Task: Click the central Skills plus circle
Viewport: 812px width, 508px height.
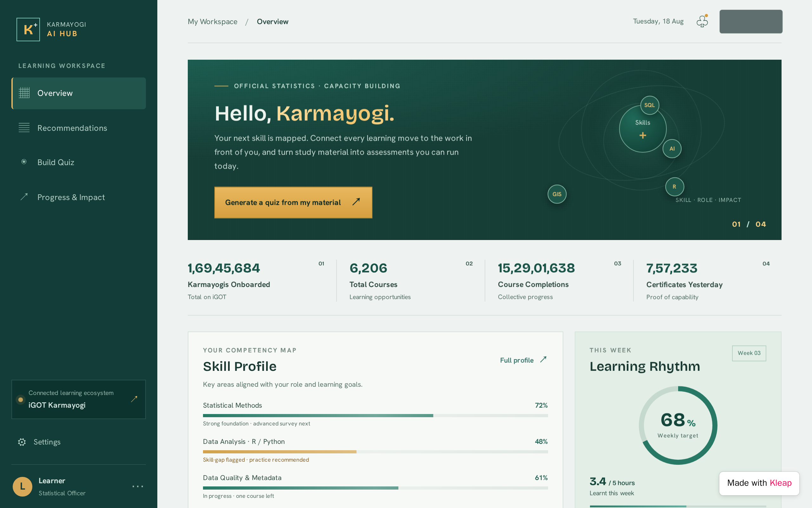Action: click(643, 129)
